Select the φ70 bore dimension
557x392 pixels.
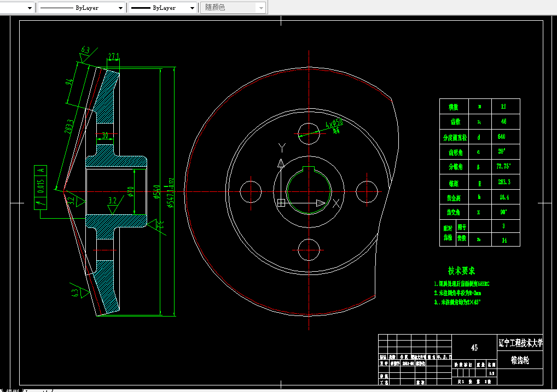click(130, 192)
